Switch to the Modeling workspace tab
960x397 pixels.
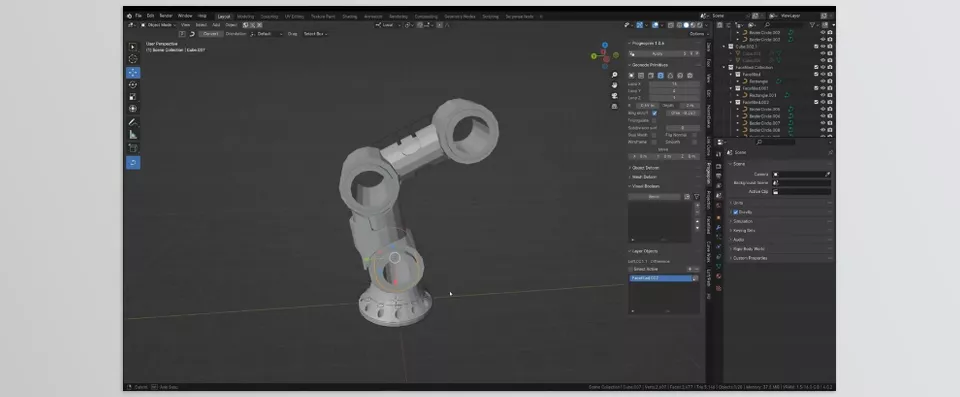(x=246, y=17)
